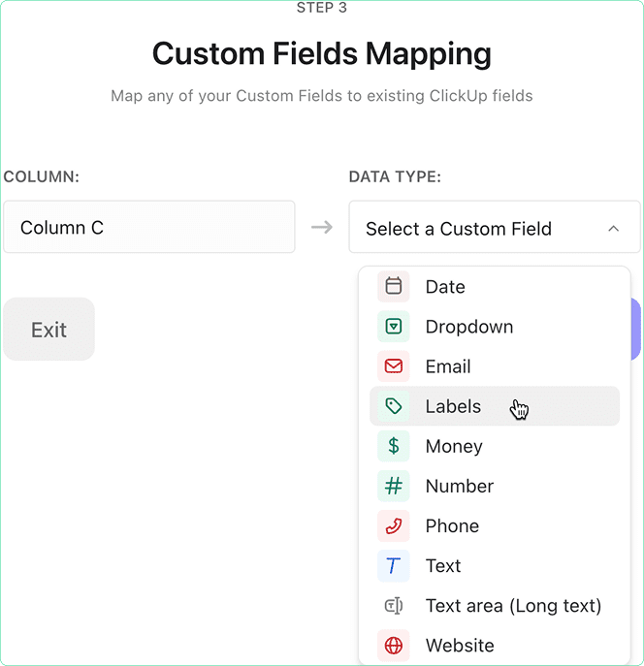Select Date from the custom field list
644x666 pixels.
click(x=445, y=287)
